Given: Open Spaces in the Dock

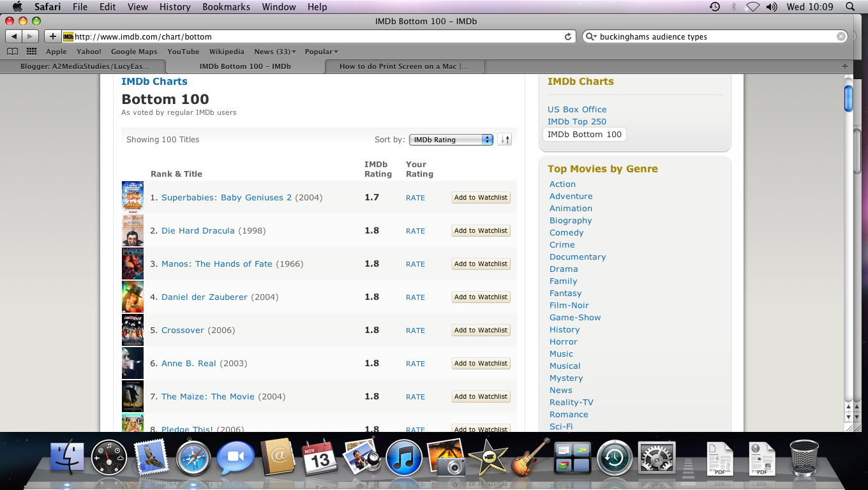Looking at the screenshot, I should pyautogui.click(x=572, y=457).
